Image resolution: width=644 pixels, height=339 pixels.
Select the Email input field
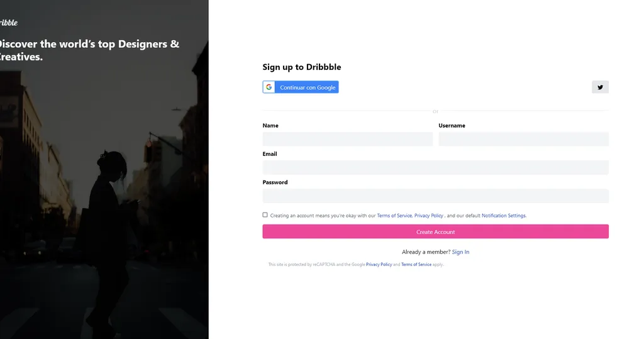click(435, 168)
